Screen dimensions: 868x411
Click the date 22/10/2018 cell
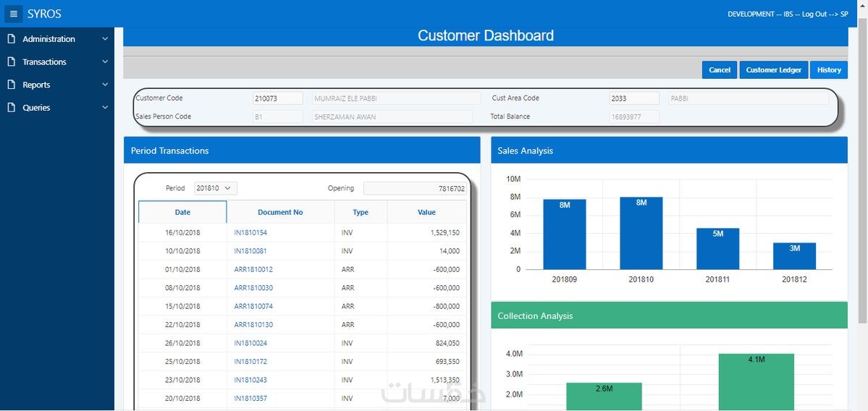[182, 325]
